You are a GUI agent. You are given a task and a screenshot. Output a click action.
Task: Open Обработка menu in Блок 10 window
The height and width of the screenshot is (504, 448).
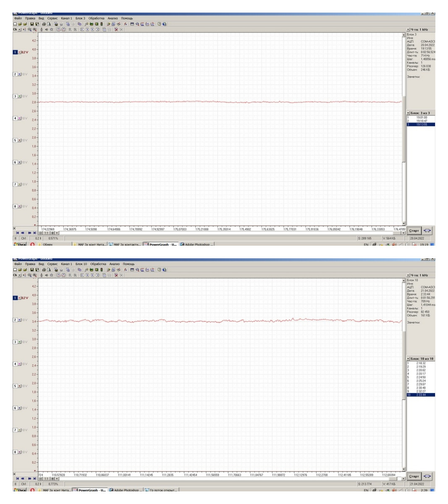(x=98, y=264)
